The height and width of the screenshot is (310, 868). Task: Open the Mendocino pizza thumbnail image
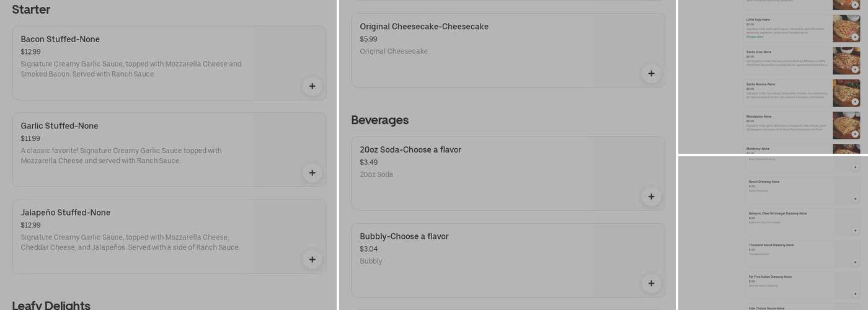click(845, 124)
